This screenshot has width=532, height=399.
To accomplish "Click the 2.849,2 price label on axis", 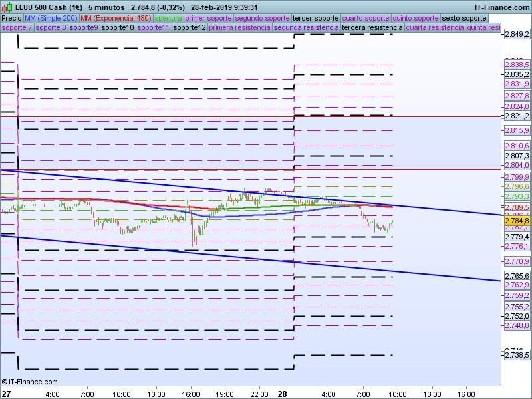I will click(517, 33).
